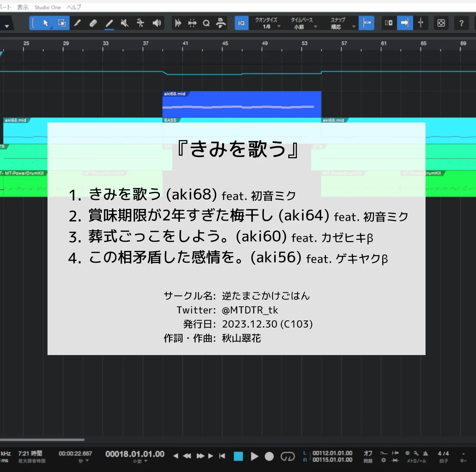Select the Eraser tool
This screenshot has width=476, height=472.
(93, 23)
